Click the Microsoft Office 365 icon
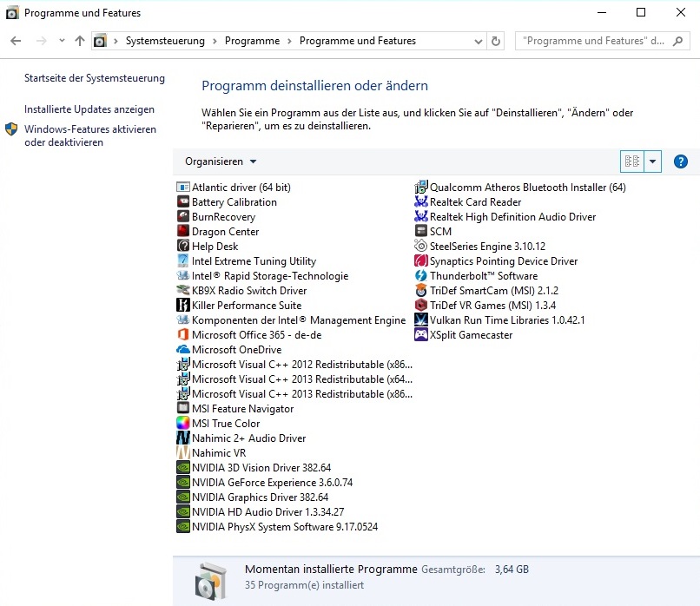This screenshot has height=606, width=700. (183, 335)
